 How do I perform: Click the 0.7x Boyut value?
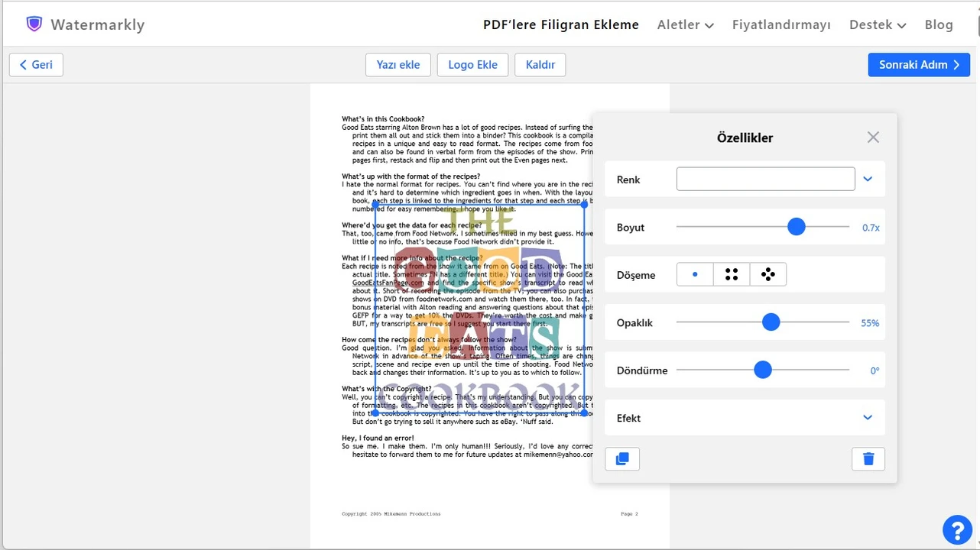point(871,228)
